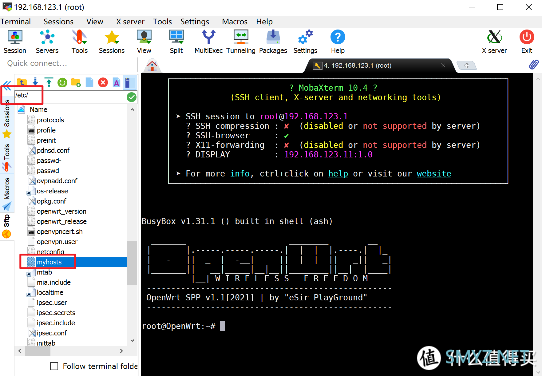Collapse sidebar with double-chevron icon
This screenshot has width=542, height=376.
(7, 84)
